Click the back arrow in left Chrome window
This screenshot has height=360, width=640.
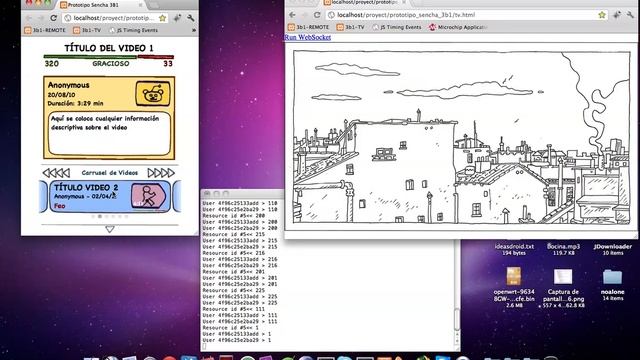[29, 18]
